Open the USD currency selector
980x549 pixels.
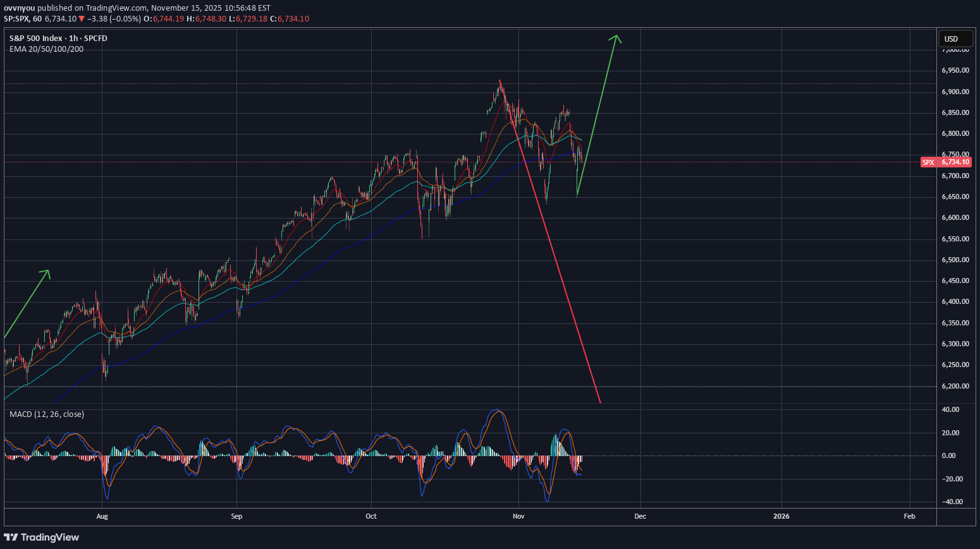coord(955,39)
